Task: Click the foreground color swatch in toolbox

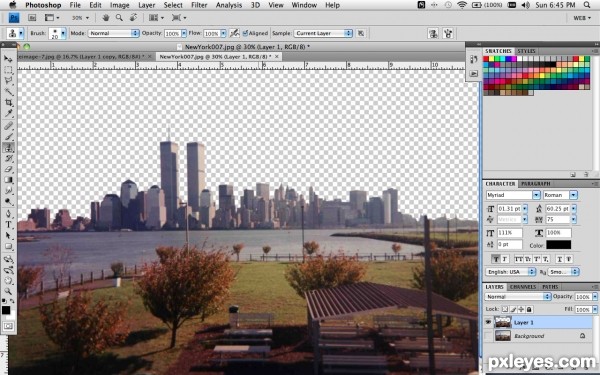Action: [6, 310]
